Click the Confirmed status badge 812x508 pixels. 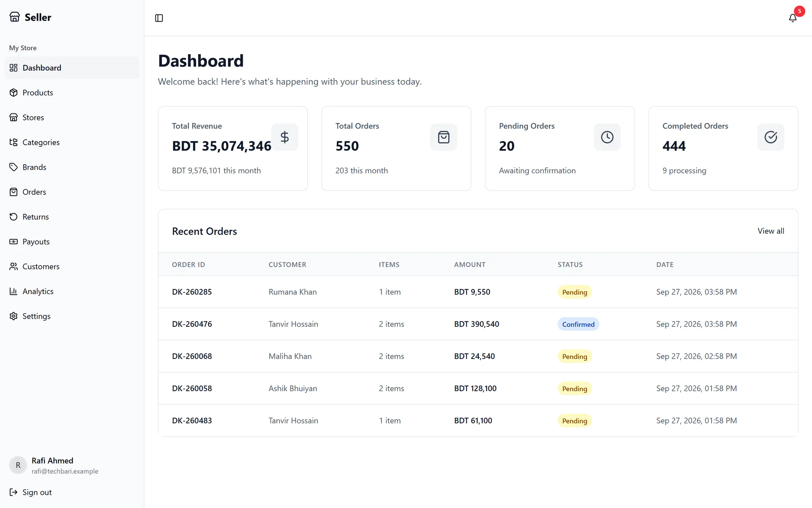578,324
